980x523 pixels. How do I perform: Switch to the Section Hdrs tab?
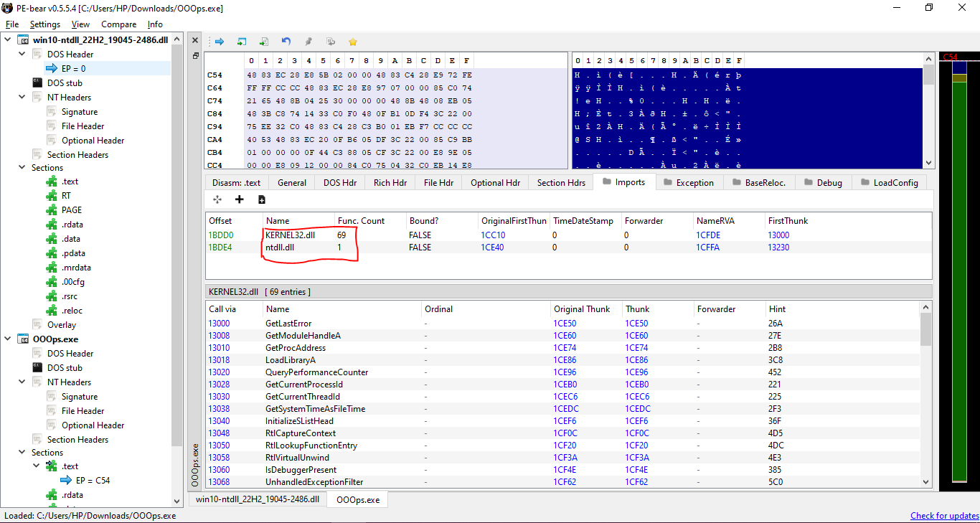561,182
